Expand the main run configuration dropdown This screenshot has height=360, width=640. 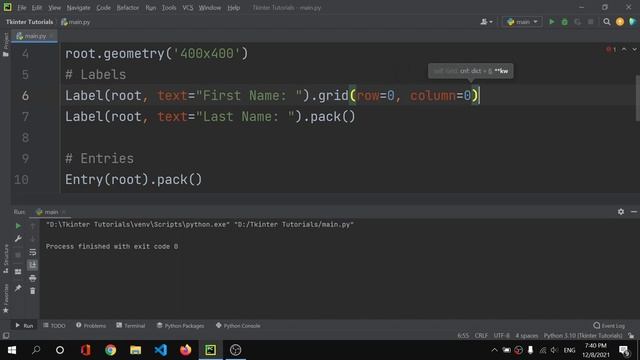click(x=522, y=22)
